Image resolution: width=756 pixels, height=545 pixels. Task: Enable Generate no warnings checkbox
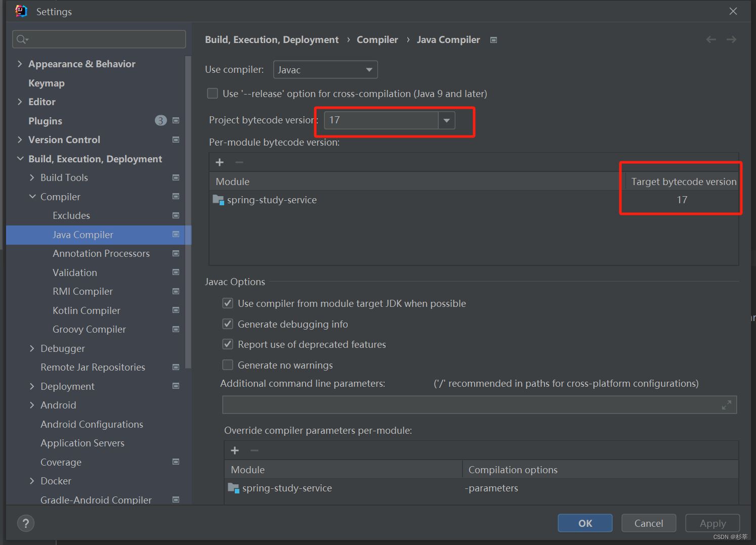[x=228, y=365]
